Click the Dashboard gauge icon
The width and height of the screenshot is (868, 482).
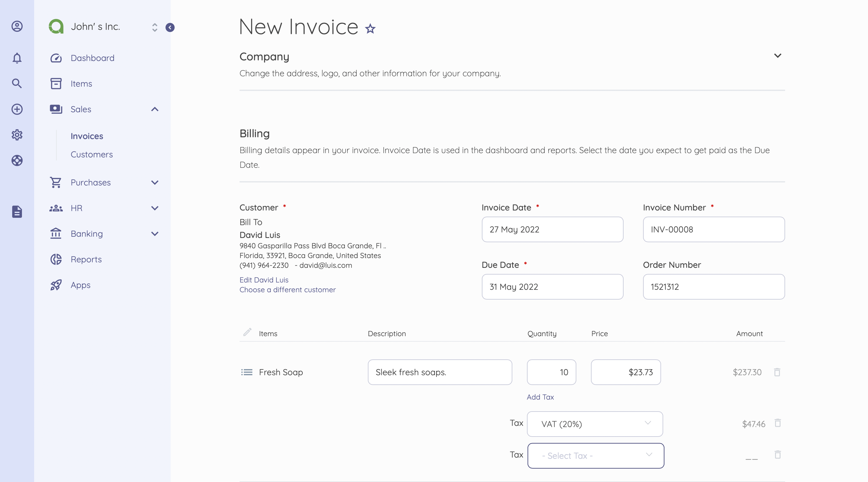56,58
